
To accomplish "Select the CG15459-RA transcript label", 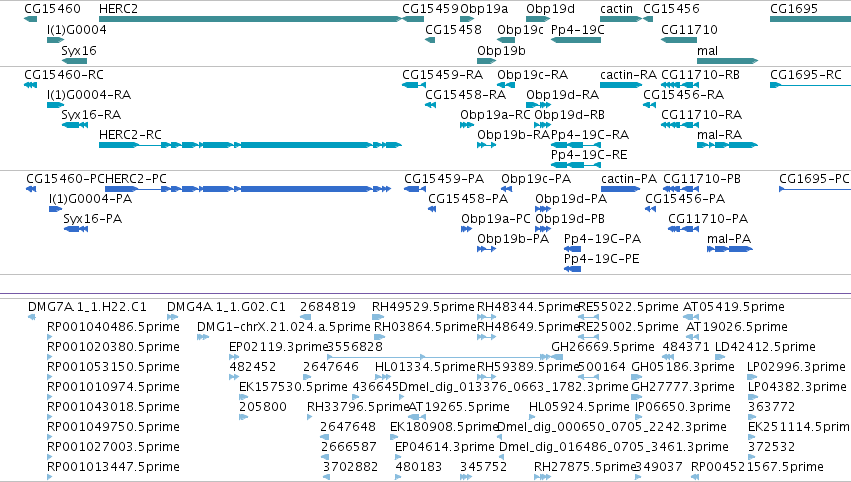I will pyautogui.click(x=442, y=74).
